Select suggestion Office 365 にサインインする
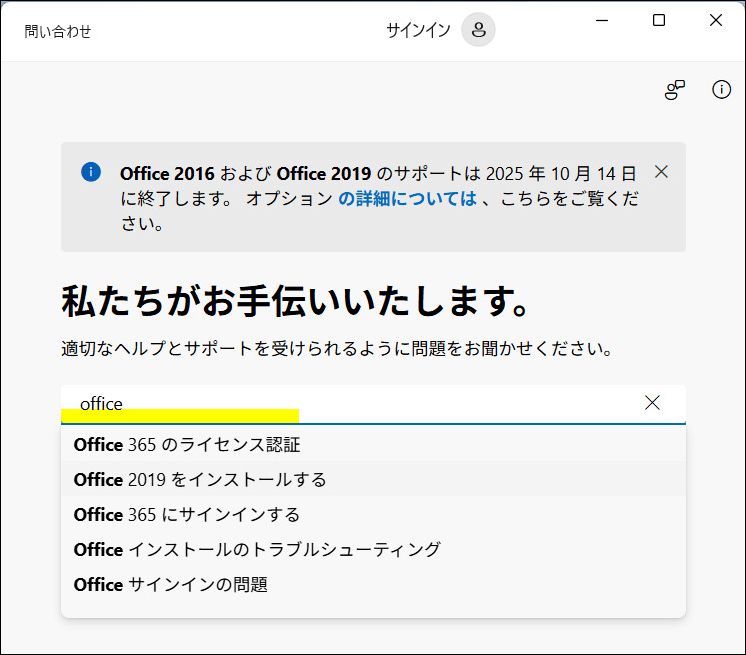746x655 pixels. tap(373, 515)
